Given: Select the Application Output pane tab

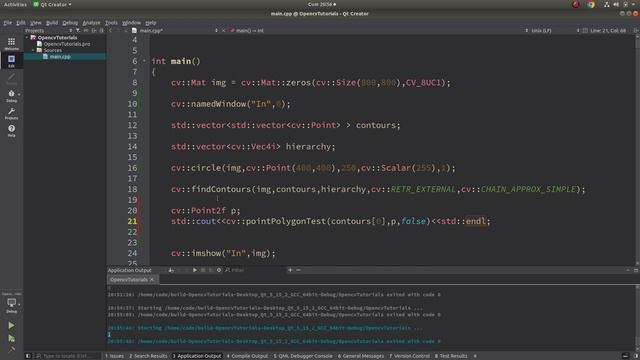Looking at the screenshot, I should (197, 356).
